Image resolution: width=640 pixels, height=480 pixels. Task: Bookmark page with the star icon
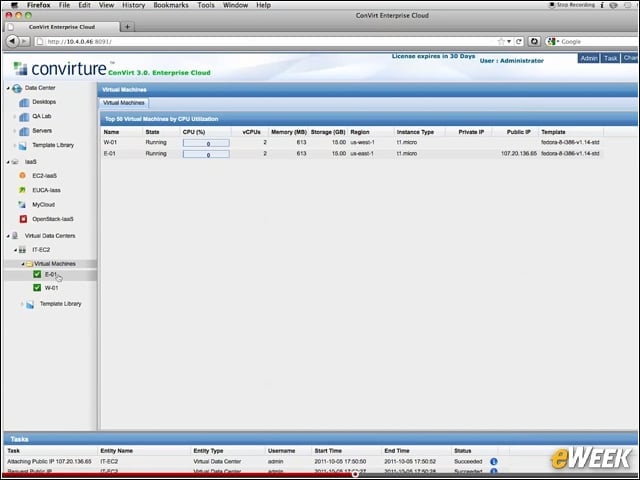click(x=501, y=42)
